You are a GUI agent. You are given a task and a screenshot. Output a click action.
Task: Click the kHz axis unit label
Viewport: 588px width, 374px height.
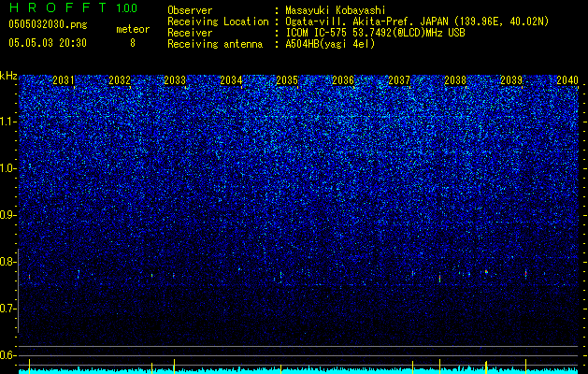pyautogui.click(x=8, y=76)
